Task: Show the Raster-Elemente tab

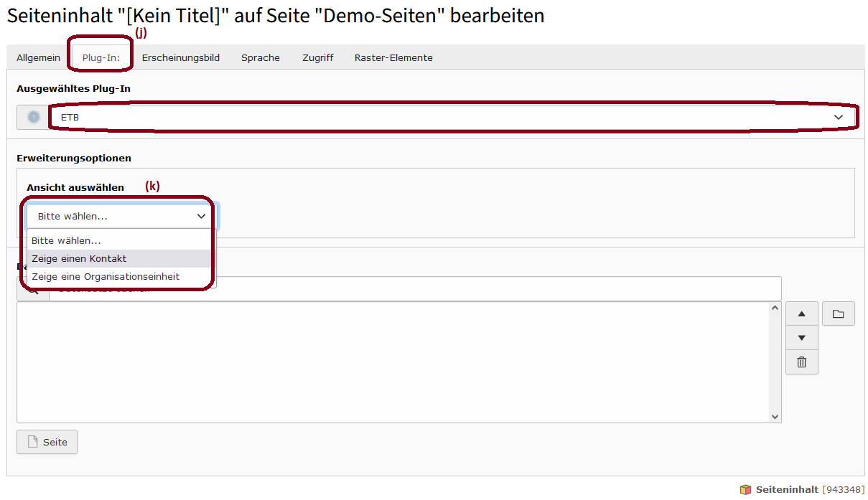Action: point(393,57)
